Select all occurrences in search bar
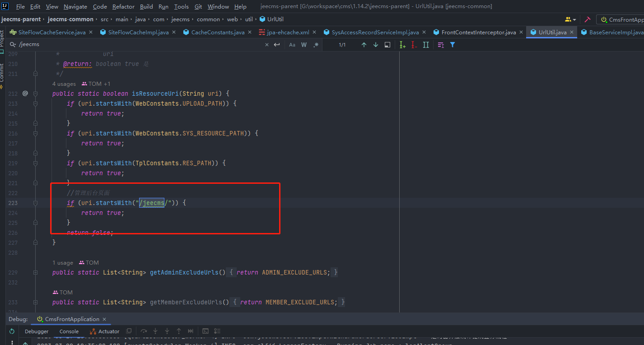644x345 pixels. (426, 45)
